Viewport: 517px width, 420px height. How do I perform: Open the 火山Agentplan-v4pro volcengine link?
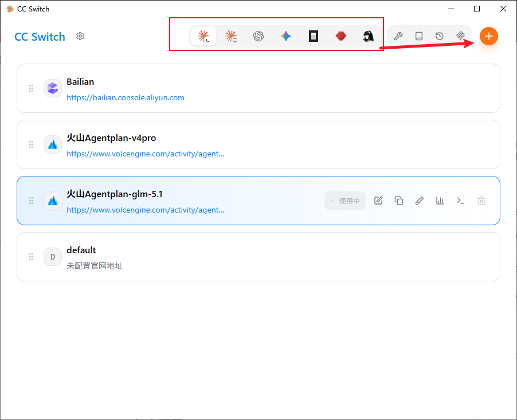146,154
